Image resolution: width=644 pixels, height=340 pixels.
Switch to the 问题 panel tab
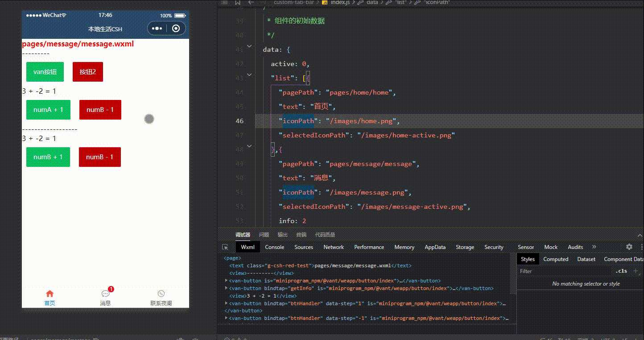pos(264,235)
